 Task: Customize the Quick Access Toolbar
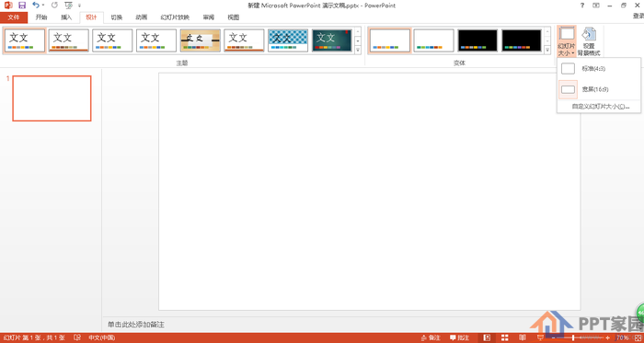pos(79,6)
